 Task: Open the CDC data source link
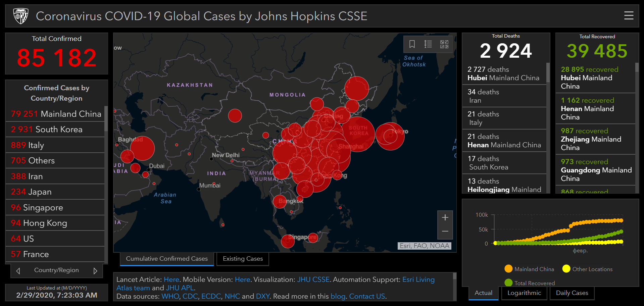[190, 296]
